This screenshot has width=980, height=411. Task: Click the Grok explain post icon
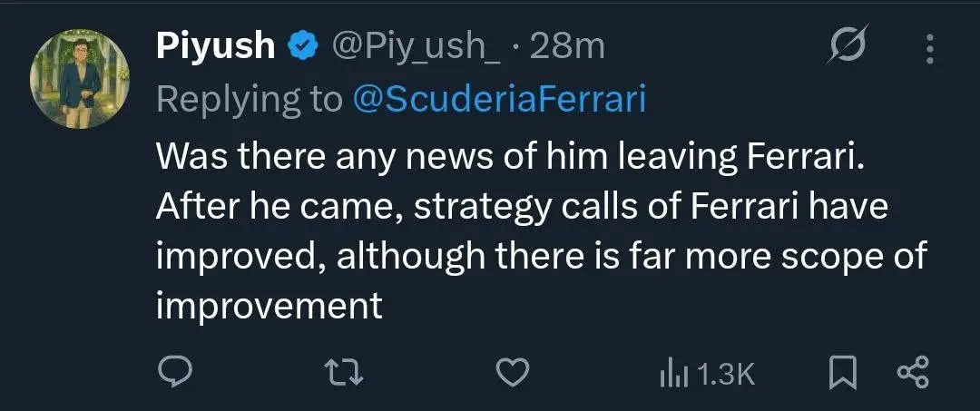848,46
